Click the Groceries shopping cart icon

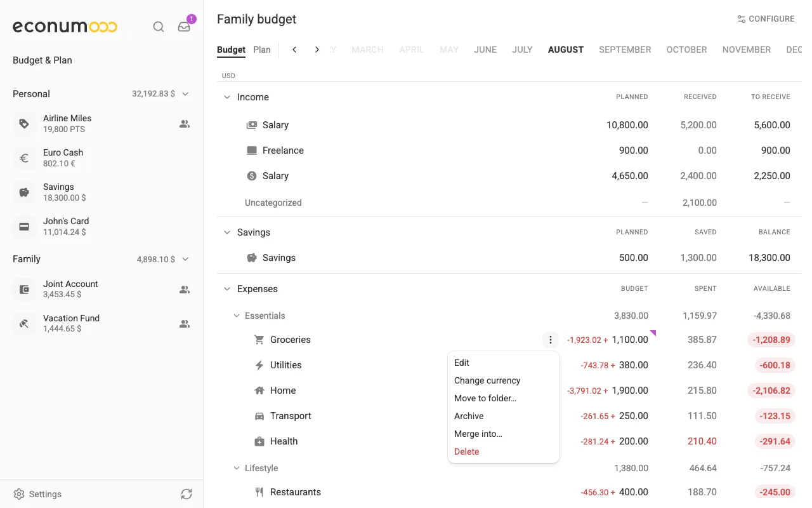pyautogui.click(x=259, y=340)
